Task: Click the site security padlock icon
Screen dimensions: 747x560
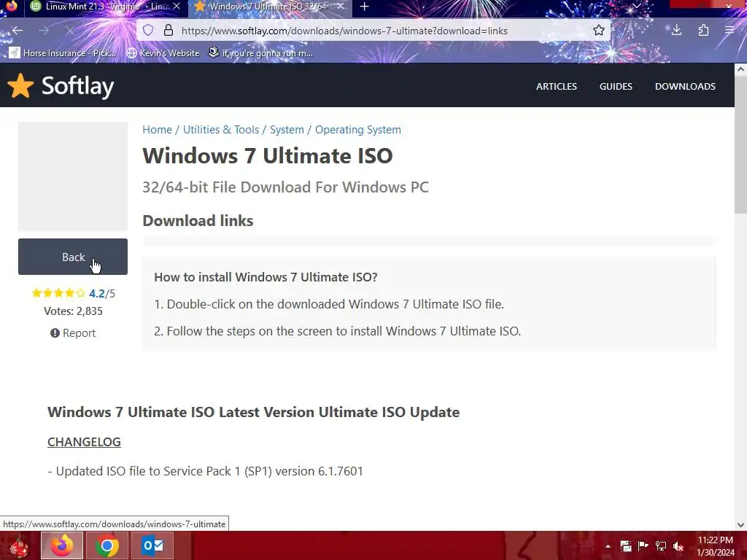Action: click(169, 31)
